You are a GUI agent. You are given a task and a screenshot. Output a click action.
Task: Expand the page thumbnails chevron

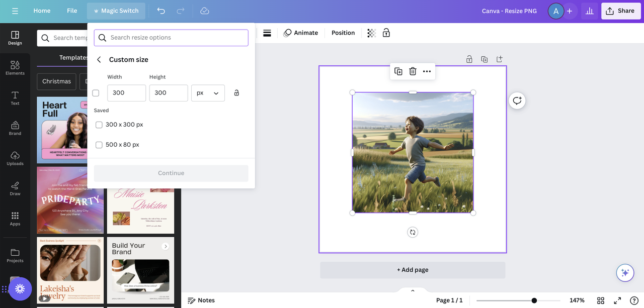click(x=413, y=290)
